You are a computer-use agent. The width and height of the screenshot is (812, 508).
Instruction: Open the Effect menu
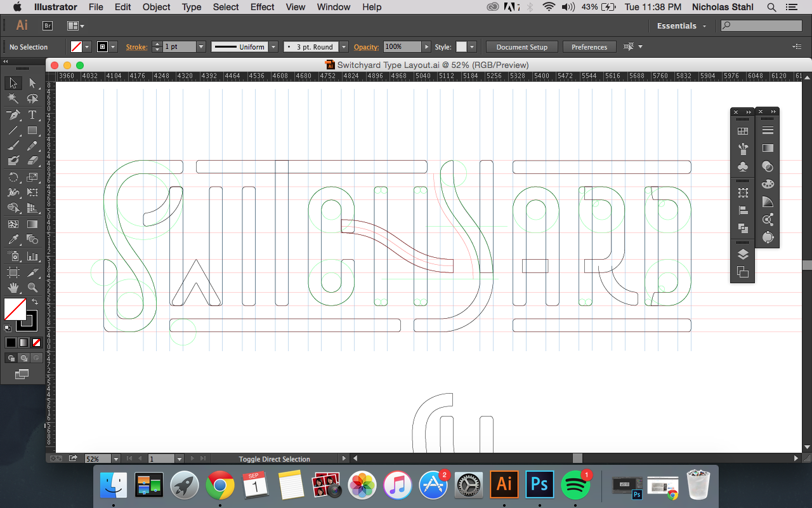coord(263,7)
